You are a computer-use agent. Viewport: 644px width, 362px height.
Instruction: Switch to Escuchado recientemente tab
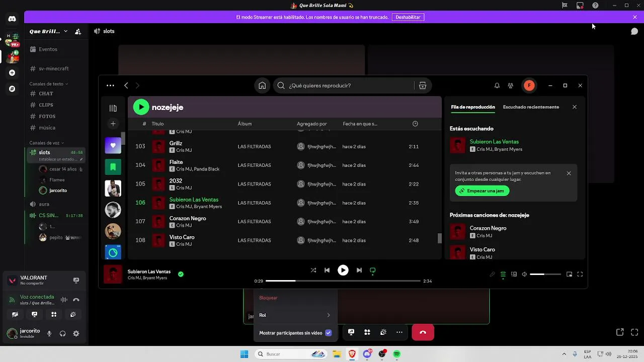(x=531, y=107)
